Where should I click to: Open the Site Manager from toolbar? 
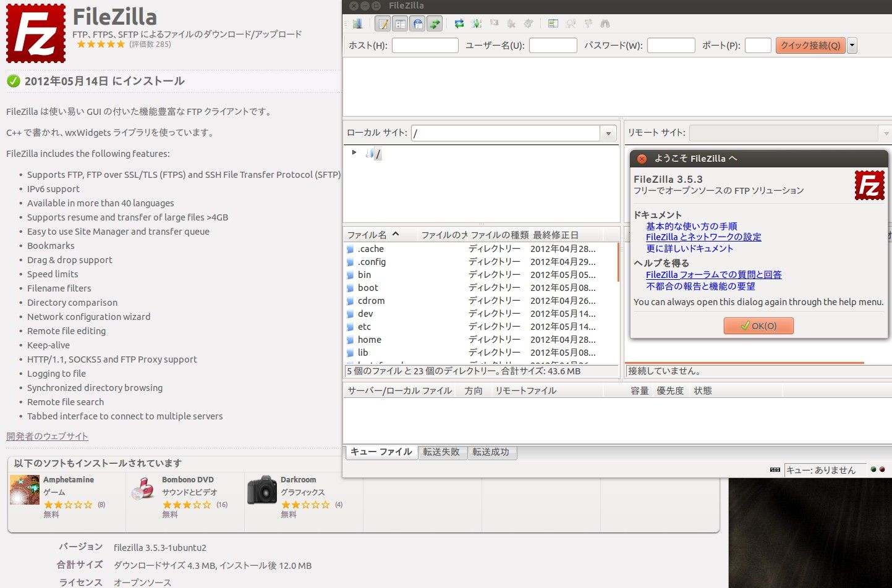click(x=357, y=24)
